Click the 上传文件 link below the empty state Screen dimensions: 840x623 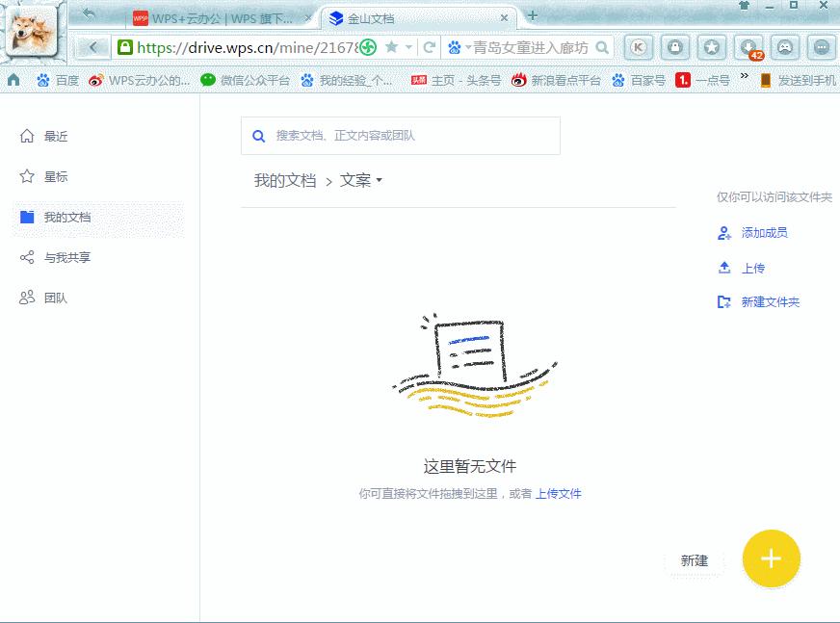pos(559,492)
